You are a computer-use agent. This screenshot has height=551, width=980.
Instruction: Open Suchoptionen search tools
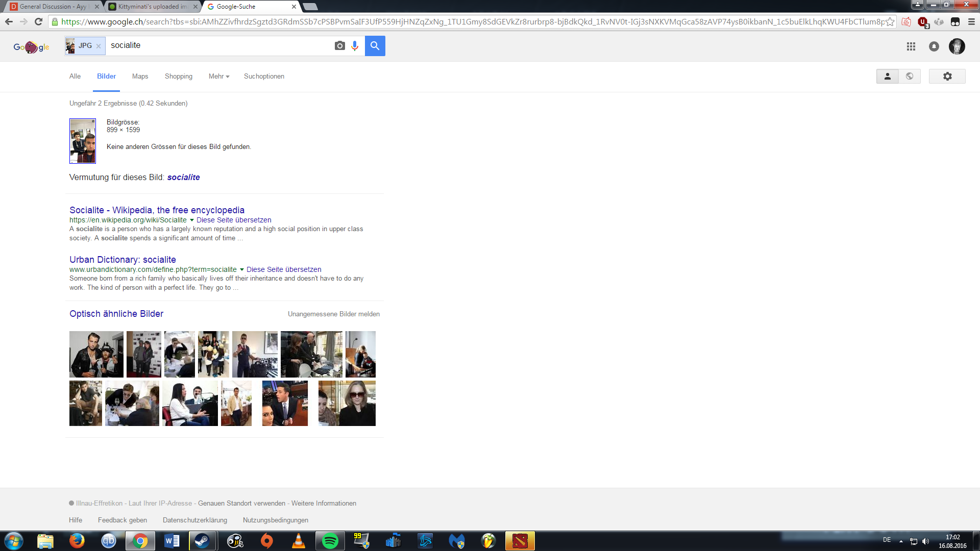tap(264, 76)
